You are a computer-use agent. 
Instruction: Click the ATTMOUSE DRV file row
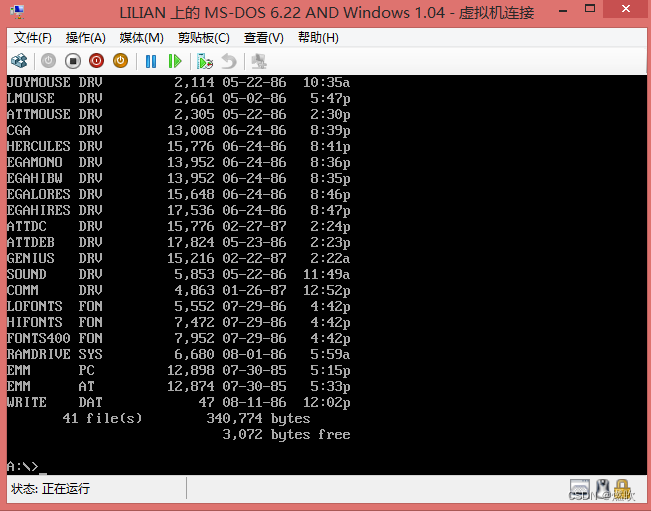[x=179, y=114]
